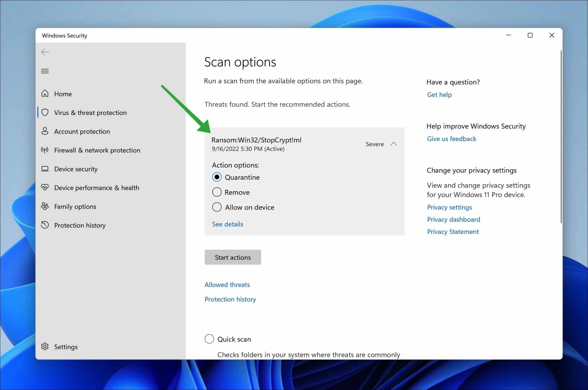Open Settings with the gear icon

45,346
